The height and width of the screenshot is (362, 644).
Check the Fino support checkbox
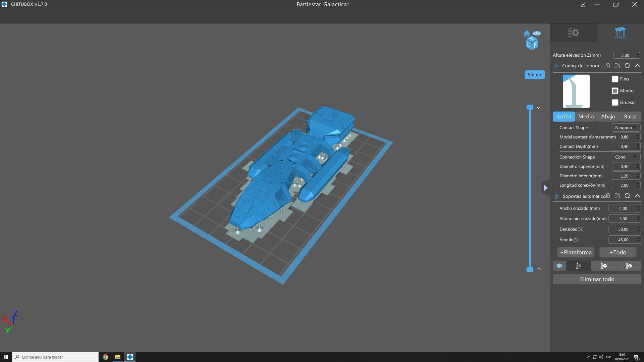615,79
